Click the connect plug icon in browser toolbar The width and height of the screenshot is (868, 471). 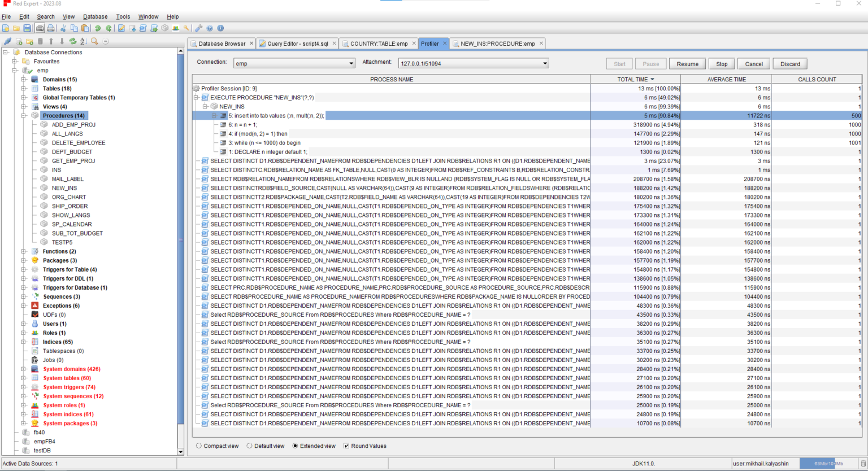[7, 41]
